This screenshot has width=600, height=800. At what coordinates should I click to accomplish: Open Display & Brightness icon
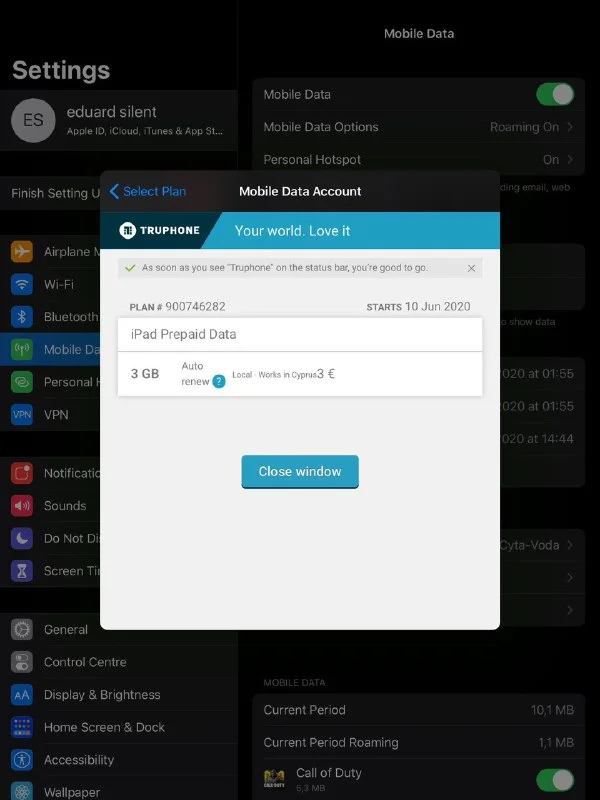(x=22, y=695)
